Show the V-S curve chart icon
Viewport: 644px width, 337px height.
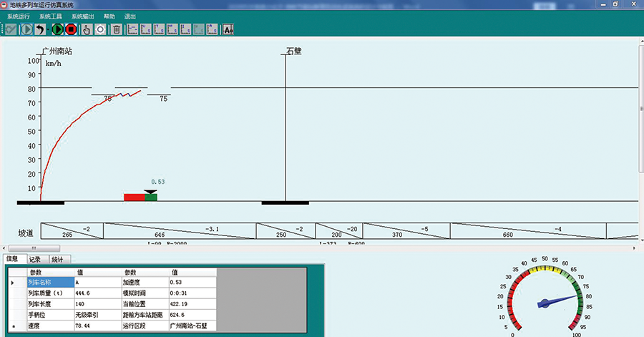click(146, 29)
